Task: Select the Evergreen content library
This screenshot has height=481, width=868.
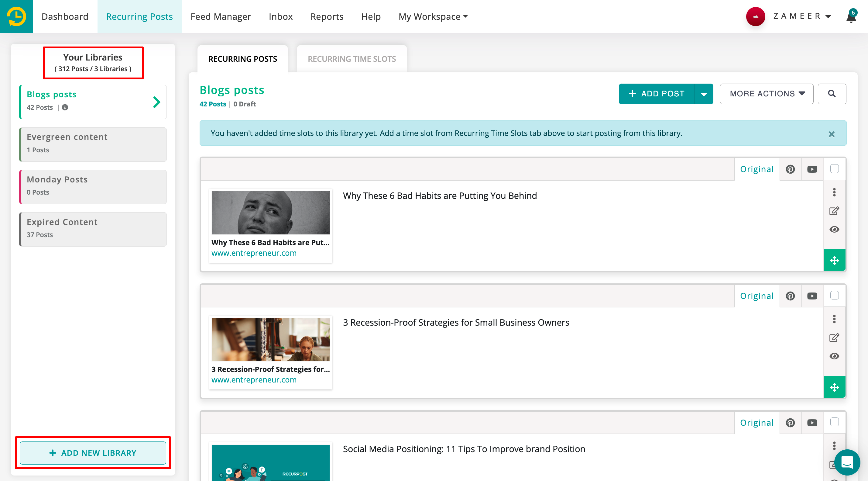Action: pyautogui.click(x=93, y=144)
